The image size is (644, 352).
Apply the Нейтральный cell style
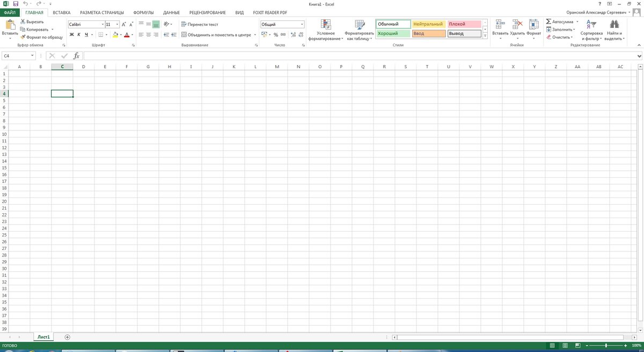pyautogui.click(x=429, y=24)
